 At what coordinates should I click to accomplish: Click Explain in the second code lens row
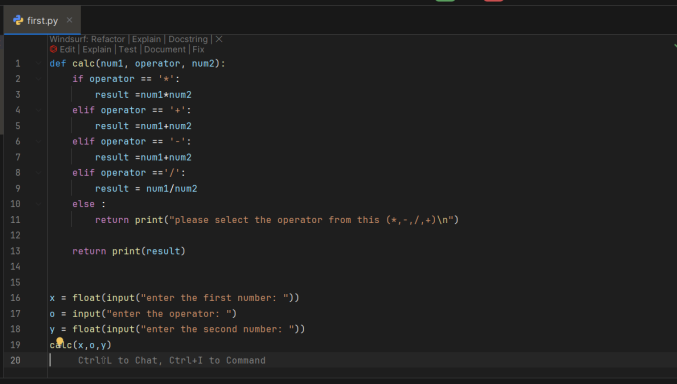[x=97, y=50]
